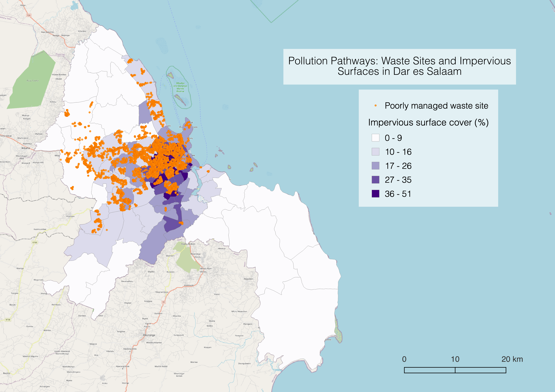
Task: Click the '27 - 35' legend label
Action: coord(398,180)
